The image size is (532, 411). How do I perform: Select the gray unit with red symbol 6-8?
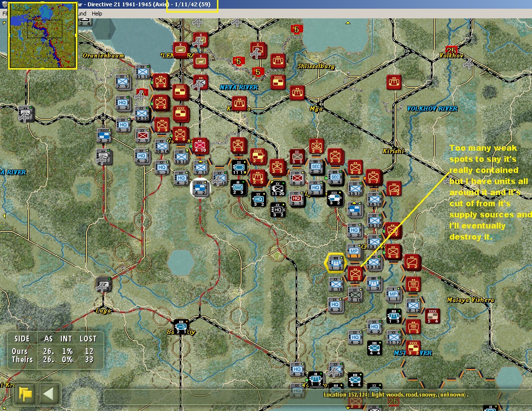(297, 178)
